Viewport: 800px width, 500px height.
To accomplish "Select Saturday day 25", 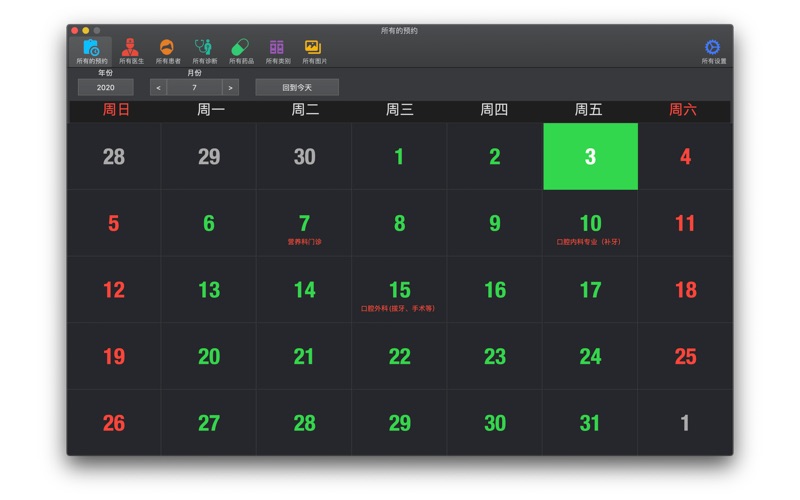I will point(685,356).
